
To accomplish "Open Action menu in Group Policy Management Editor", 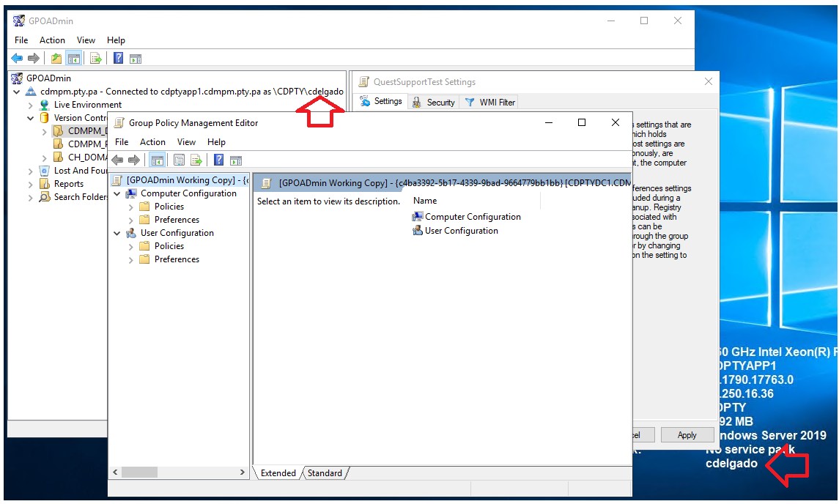I will coord(152,142).
